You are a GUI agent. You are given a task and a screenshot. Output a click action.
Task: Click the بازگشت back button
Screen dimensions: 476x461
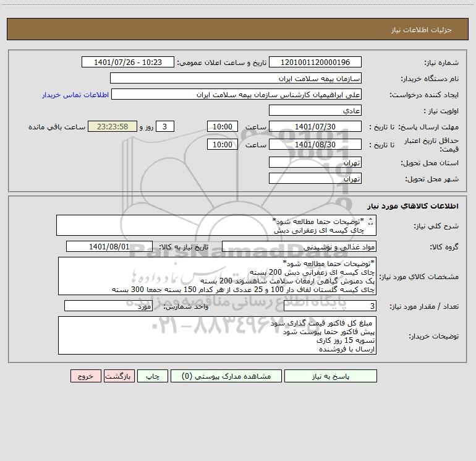pos(119,376)
